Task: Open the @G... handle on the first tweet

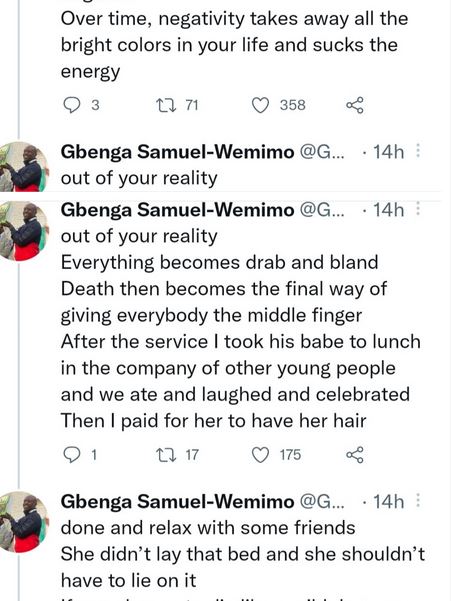Action: [x=321, y=152]
